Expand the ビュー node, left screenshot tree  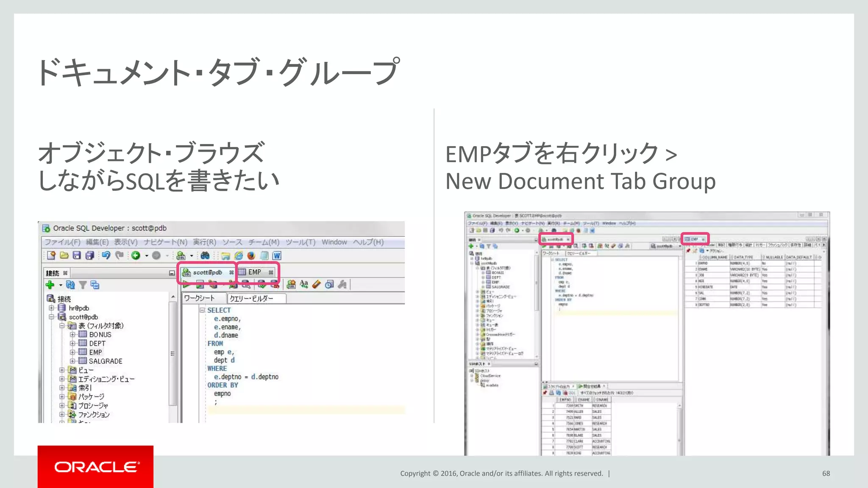pyautogui.click(x=62, y=370)
